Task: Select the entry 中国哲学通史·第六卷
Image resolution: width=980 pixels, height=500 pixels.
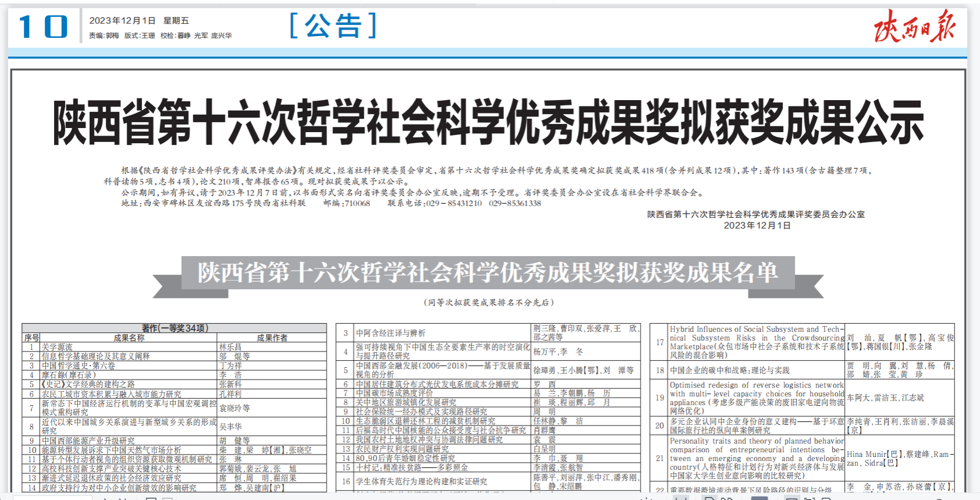Action: pyautogui.click(x=78, y=366)
